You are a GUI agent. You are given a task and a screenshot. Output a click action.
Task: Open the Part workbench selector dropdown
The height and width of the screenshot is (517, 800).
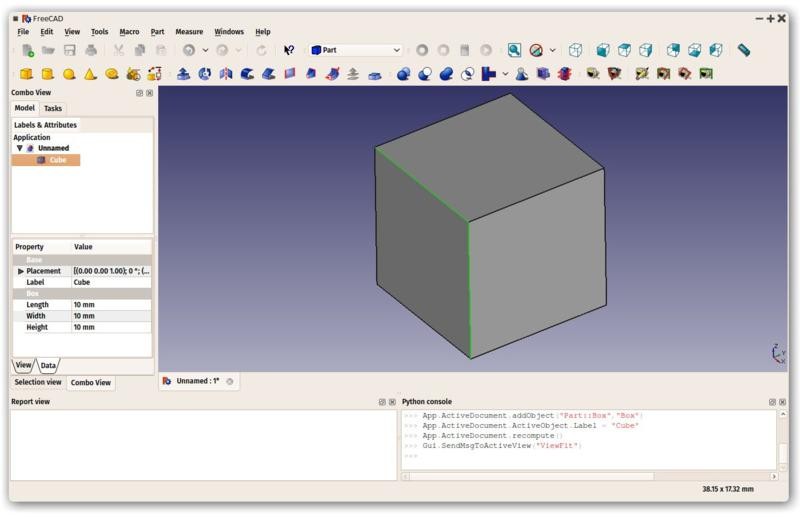pos(356,50)
